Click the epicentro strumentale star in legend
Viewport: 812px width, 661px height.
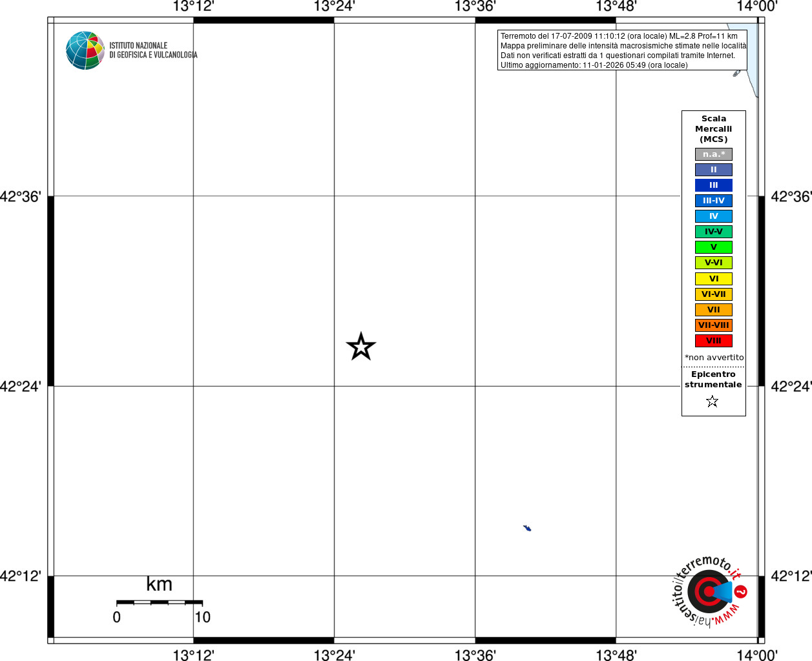click(x=713, y=402)
